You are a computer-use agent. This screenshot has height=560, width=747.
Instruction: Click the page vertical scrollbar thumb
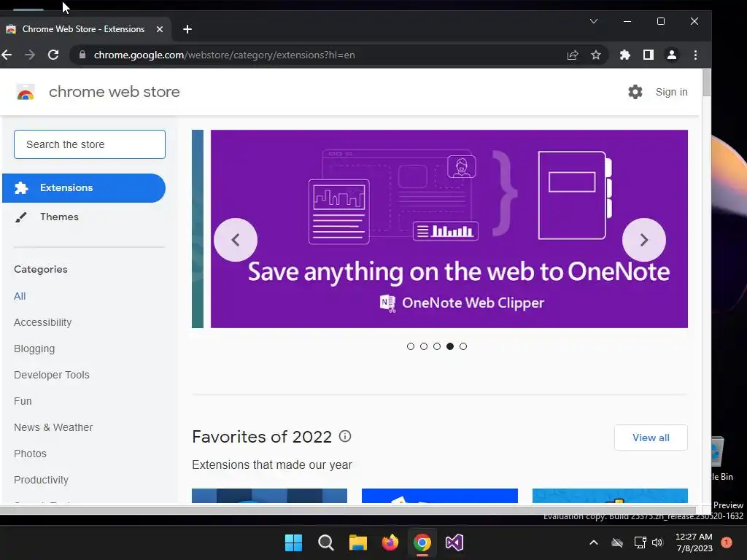click(707, 82)
